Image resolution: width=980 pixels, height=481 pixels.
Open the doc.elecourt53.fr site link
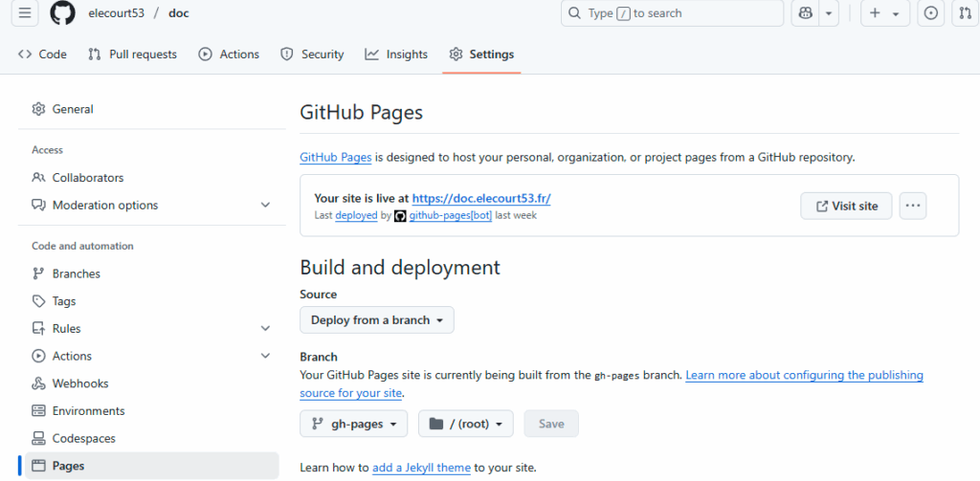480,198
